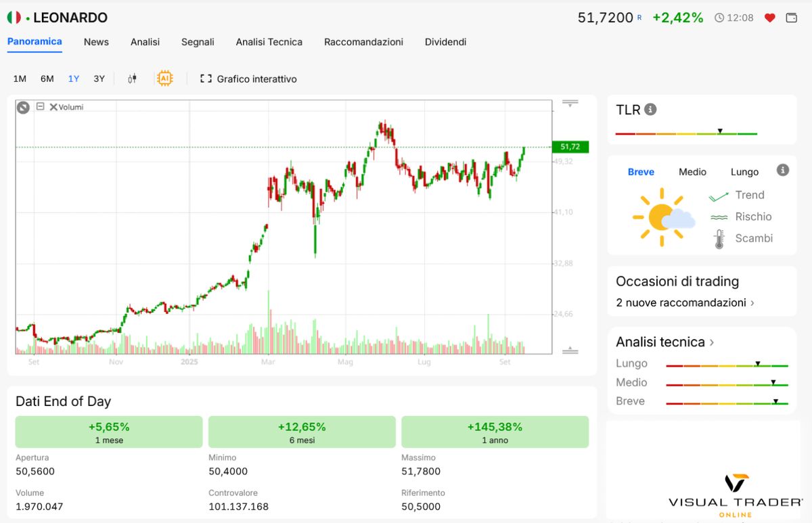812x523 pixels.
Task: Click the Visual Trader Online logo
Action: click(x=735, y=495)
